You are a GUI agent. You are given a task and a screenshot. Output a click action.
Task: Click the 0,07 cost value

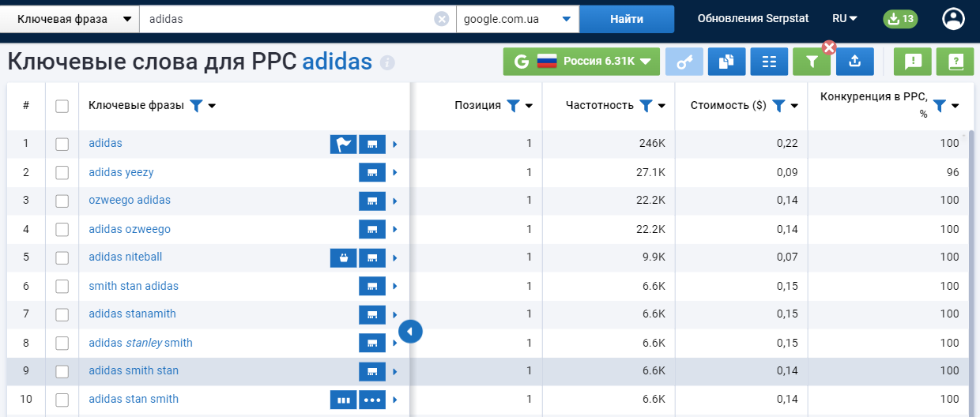click(x=786, y=257)
